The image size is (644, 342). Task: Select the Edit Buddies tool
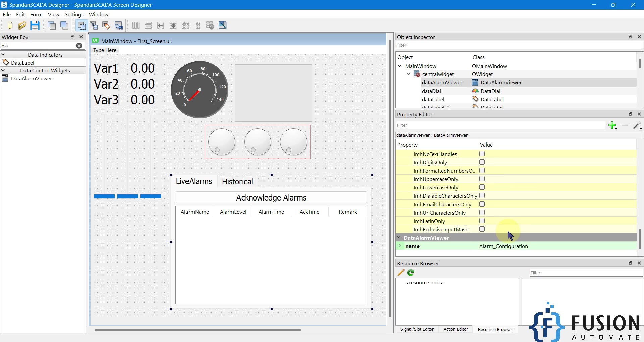point(106,25)
